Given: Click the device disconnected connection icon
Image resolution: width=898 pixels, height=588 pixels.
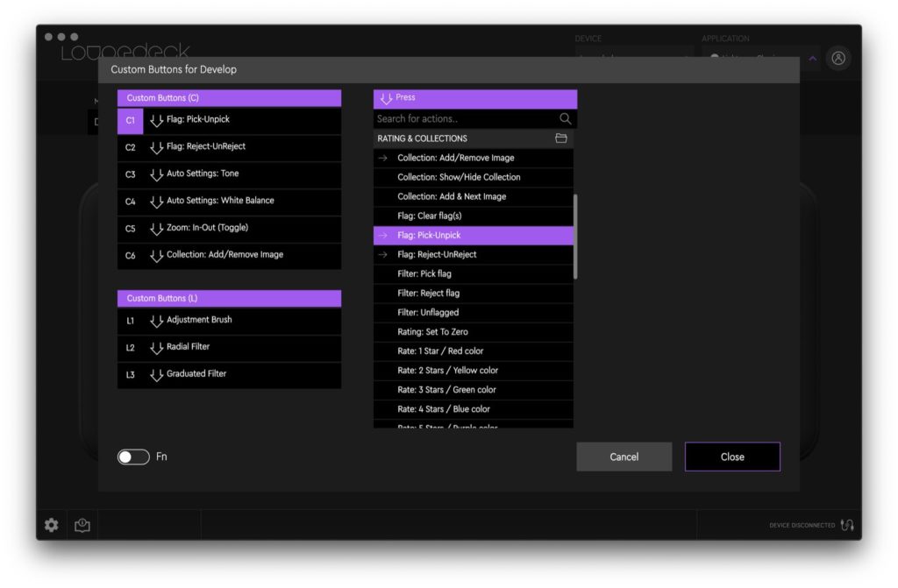Looking at the screenshot, I should [847, 524].
